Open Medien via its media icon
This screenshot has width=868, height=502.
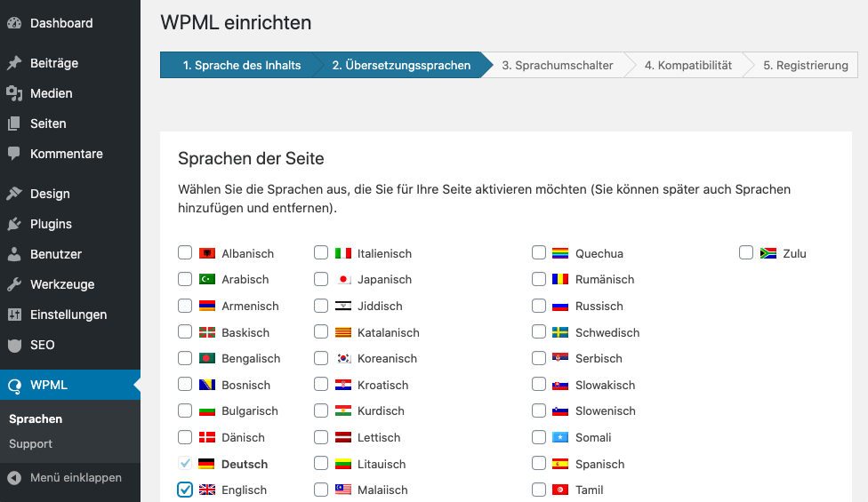[x=14, y=93]
